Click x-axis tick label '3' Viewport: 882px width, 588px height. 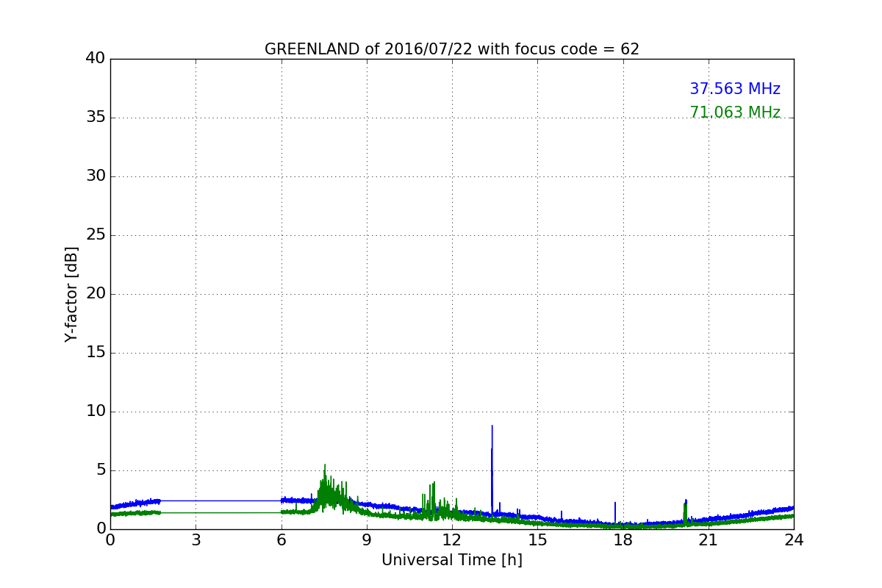[x=196, y=540]
